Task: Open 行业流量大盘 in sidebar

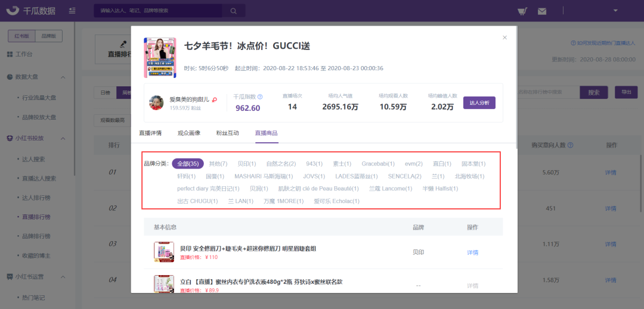Action: tap(39, 98)
